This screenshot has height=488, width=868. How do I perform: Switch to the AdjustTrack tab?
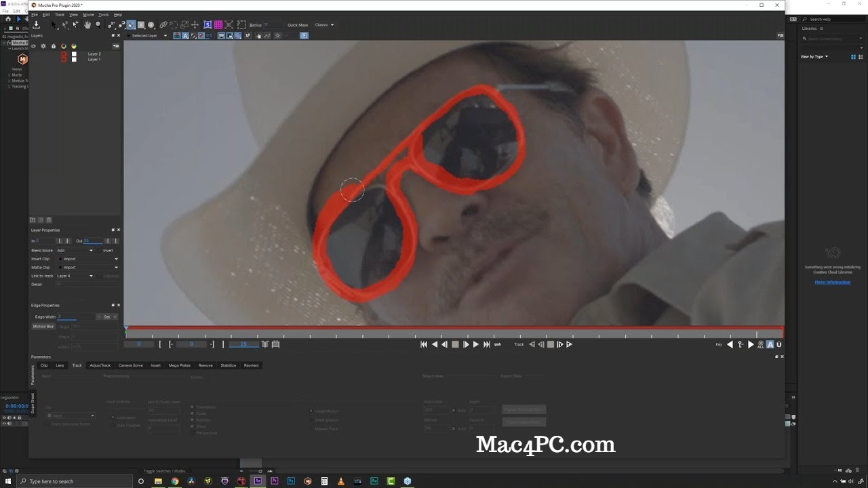tap(100, 365)
